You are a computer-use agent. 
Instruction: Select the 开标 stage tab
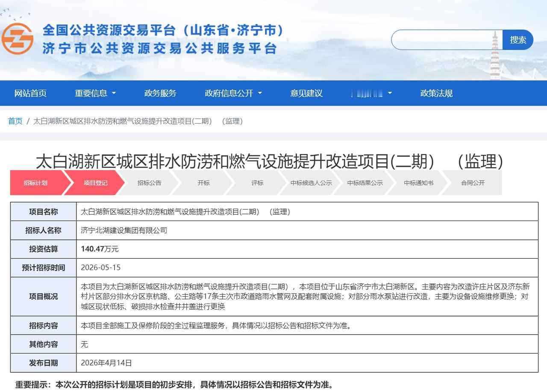pyautogui.click(x=203, y=183)
